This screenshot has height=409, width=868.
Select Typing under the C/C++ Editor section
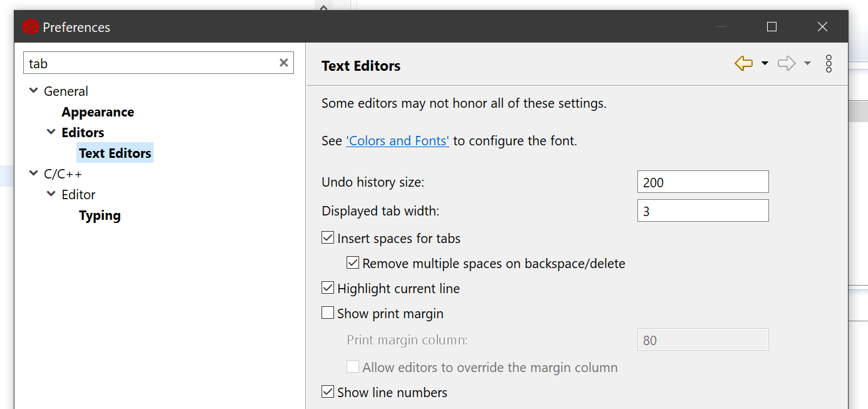(x=100, y=215)
